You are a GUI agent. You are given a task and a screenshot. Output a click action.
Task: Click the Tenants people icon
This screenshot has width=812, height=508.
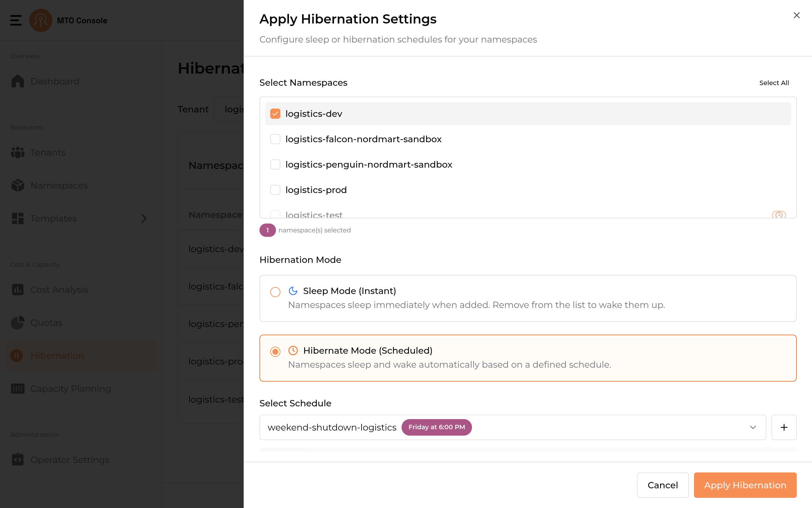(x=17, y=152)
